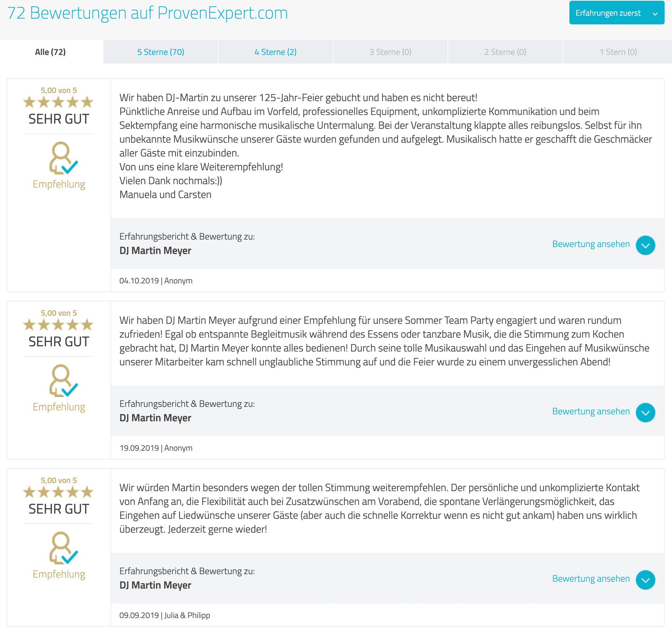
Task: Click 'Bewertung ansehen' link in first review
Action: (591, 244)
